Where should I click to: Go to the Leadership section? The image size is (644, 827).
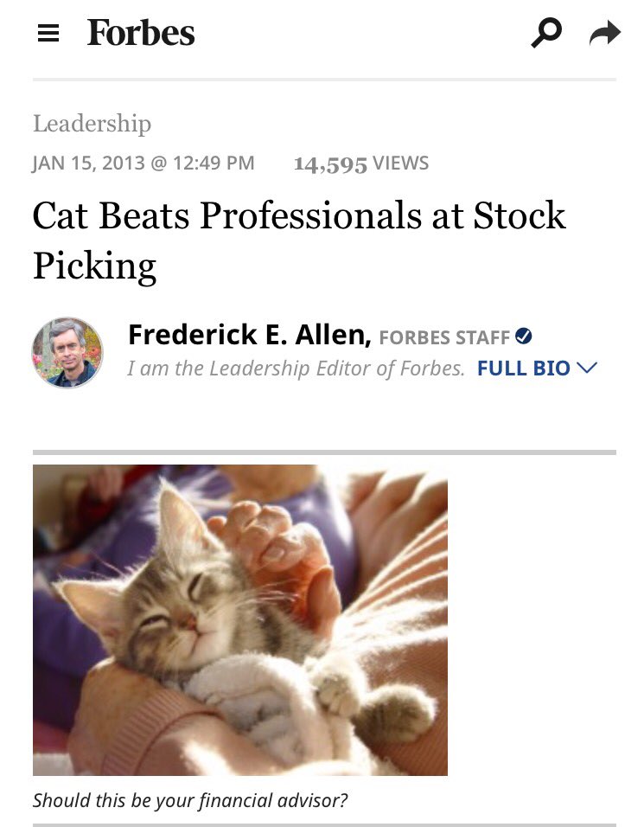(x=92, y=124)
